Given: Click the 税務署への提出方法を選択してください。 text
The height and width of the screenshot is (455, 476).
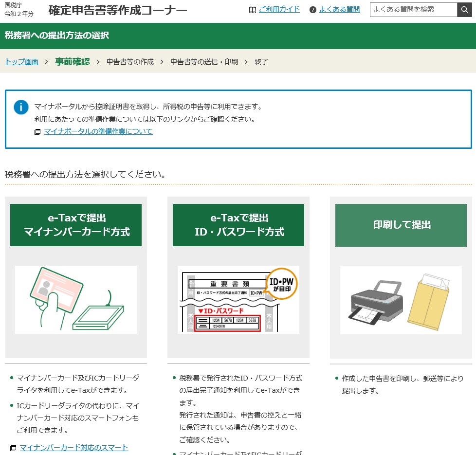Looking at the screenshot, I should coord(85,175).
